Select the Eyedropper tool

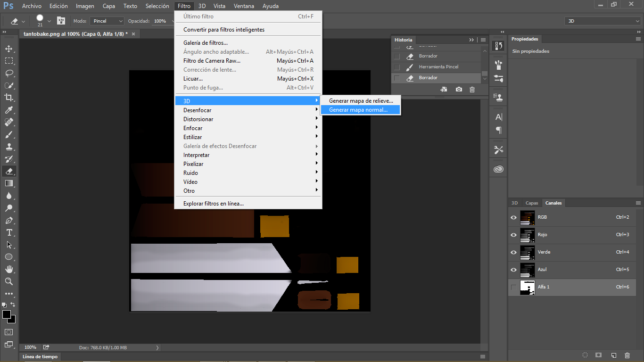pos(8,110)
